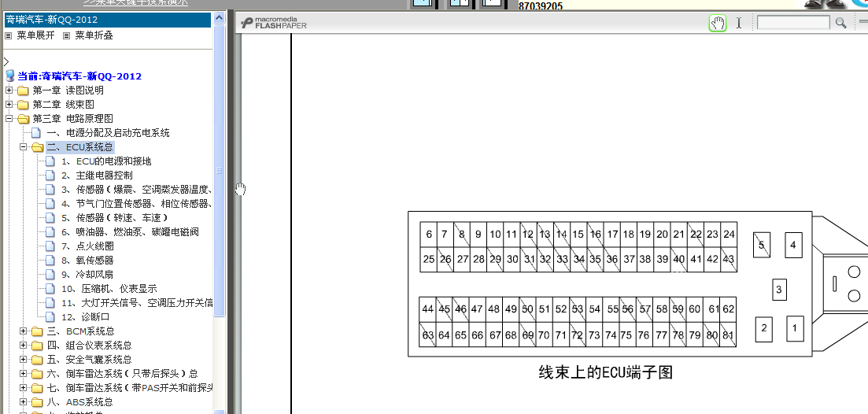Click the folder icon of 第一章 读图说明
The width and height of the screenshot is (868, 414).
[23, 91]
